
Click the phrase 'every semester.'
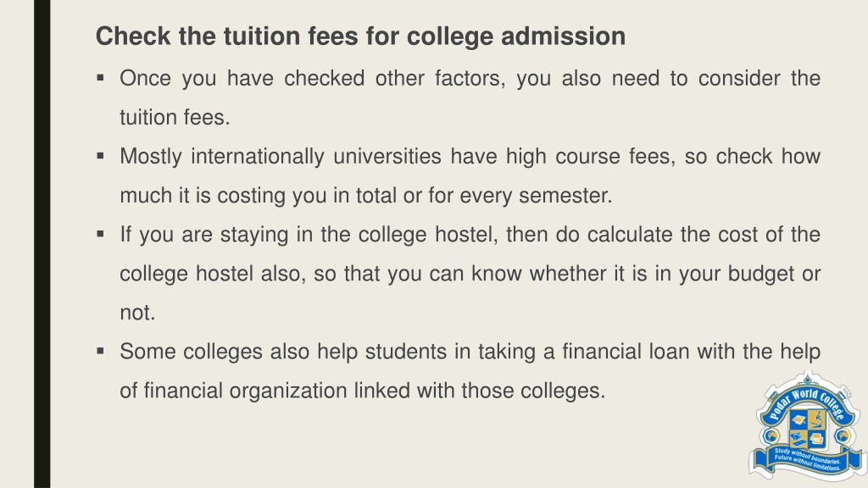tap(536, 196)
